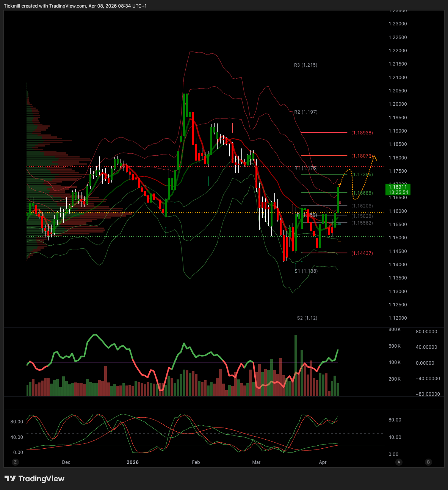This screenshot has height=490, width=448.
Task: Click the red 1.14437 support label
Action: (362, 253)
